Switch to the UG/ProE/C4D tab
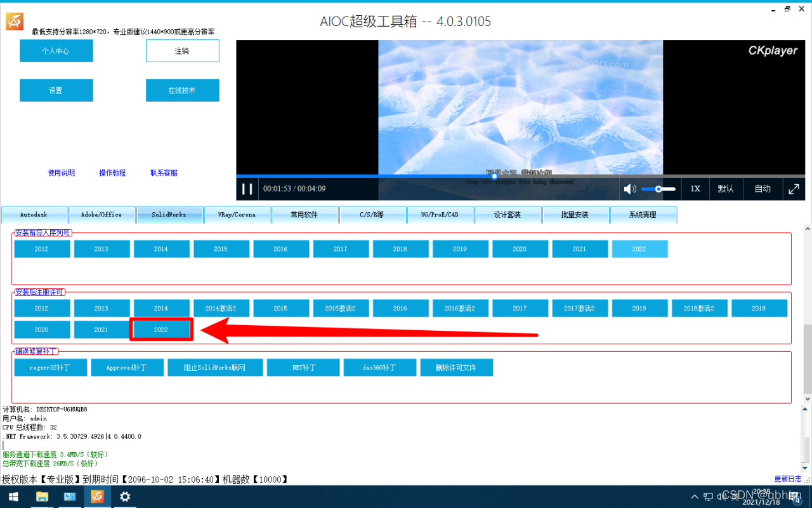812x508 pixels. (440, 215)
